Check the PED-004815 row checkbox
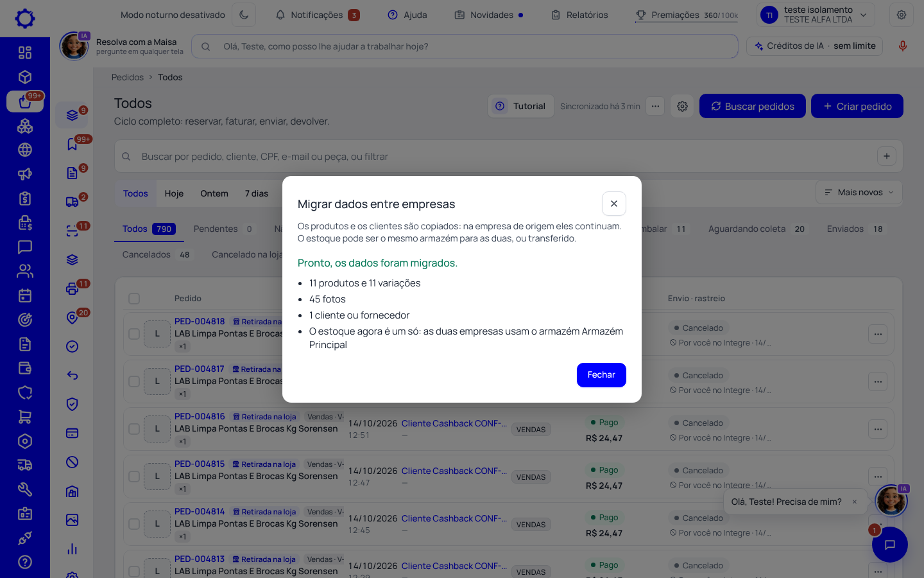924x578 pixels. [134, 477]
